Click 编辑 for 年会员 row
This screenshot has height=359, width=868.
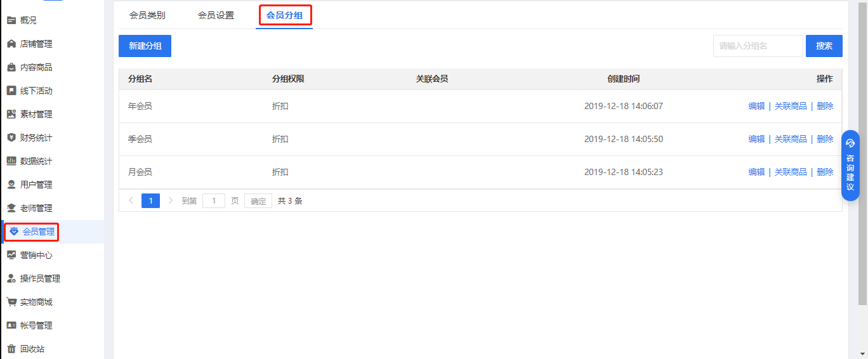pos(756,107)
